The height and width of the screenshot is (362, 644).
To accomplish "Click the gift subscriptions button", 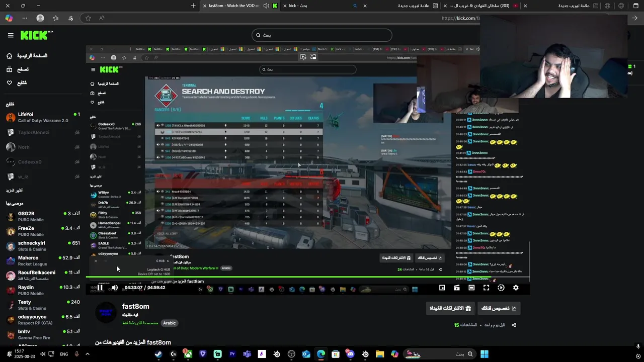I will coord(450,308).
